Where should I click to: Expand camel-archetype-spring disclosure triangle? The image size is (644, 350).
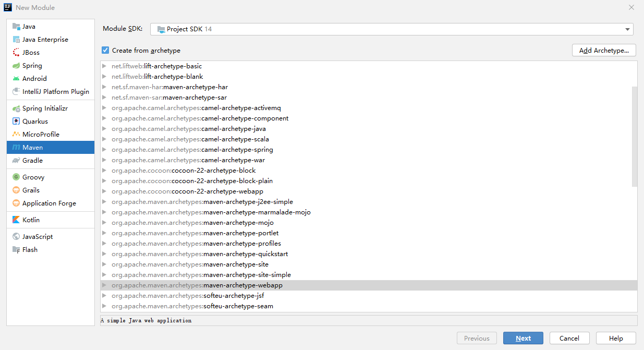click(104, 150)
